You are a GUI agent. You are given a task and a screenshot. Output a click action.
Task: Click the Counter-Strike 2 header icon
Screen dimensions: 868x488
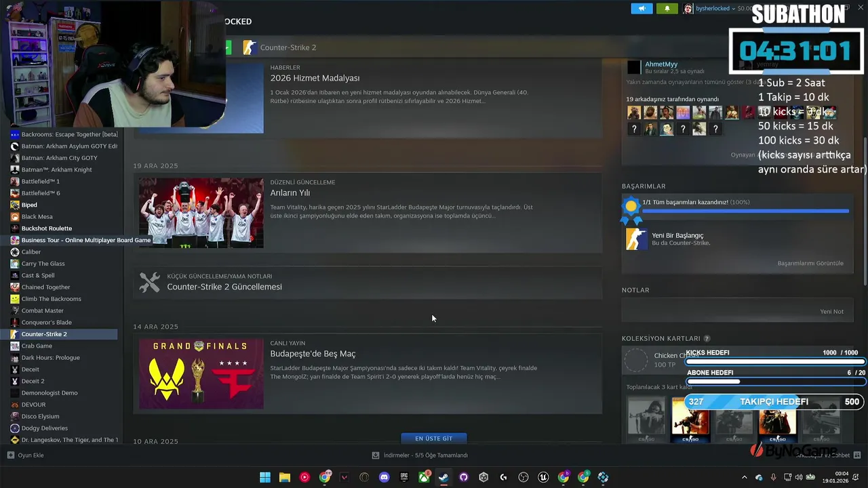[x=250, y=47]
